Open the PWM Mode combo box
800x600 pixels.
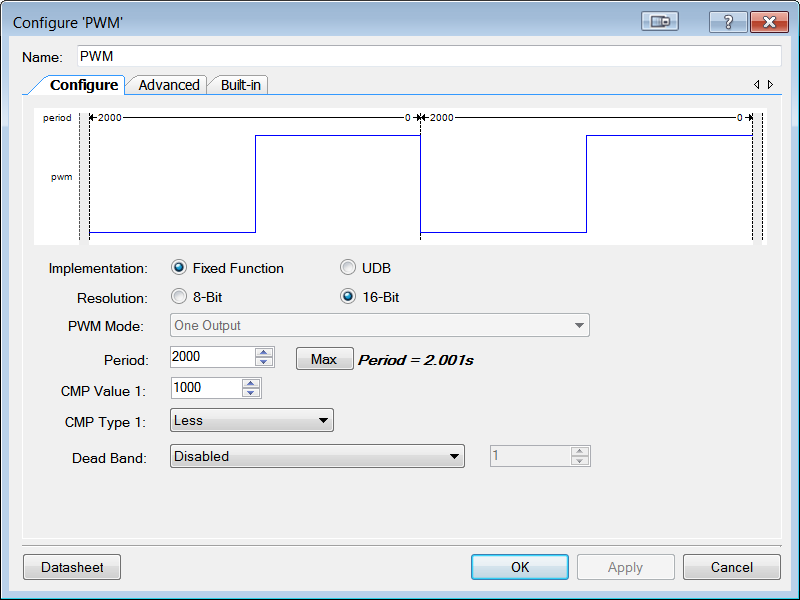click(380, 325)
